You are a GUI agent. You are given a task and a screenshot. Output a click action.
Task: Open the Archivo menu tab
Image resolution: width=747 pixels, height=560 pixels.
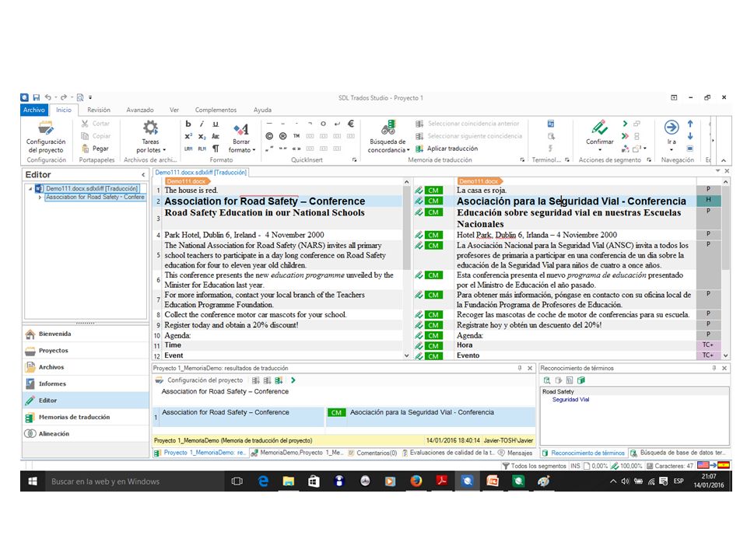click(33, 110)
